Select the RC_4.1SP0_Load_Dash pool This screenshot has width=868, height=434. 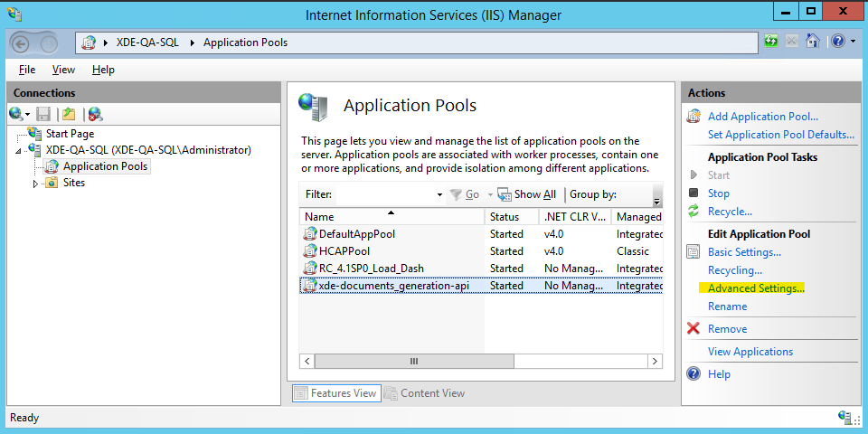click(481, 269)
